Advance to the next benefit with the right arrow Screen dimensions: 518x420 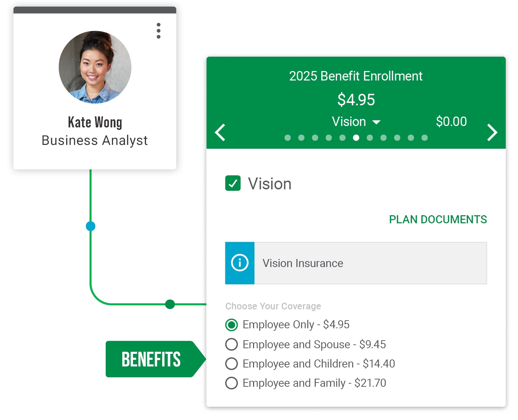pos(492,132)
